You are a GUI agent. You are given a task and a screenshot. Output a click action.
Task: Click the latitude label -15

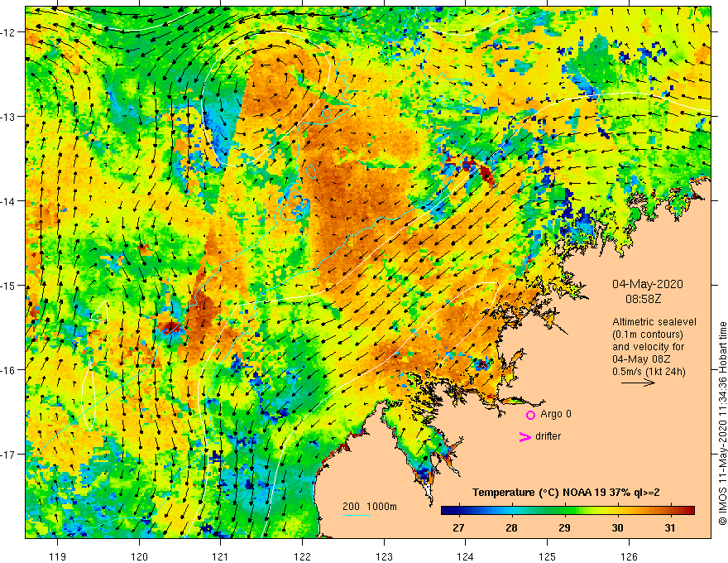click(x=8, y=285)
